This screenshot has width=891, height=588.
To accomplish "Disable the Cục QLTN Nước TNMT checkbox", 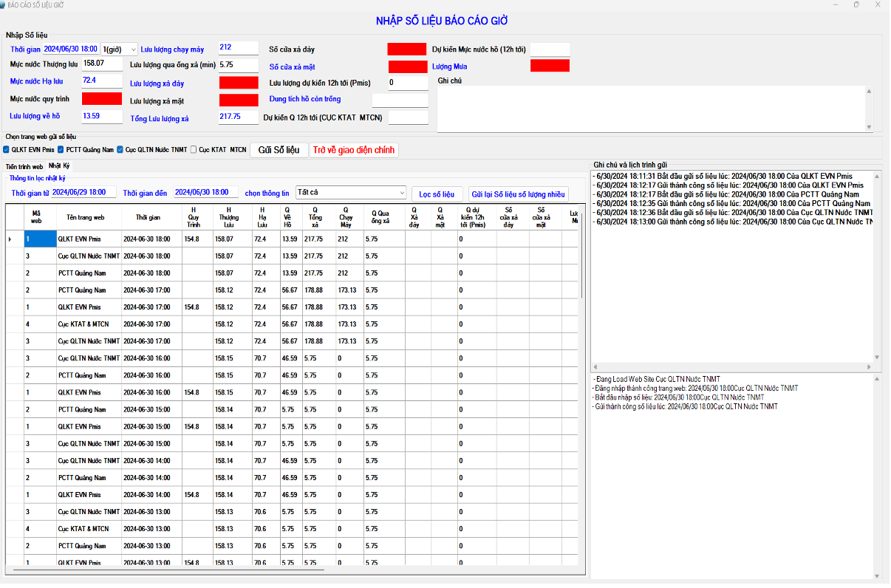I will click(120, 150).
